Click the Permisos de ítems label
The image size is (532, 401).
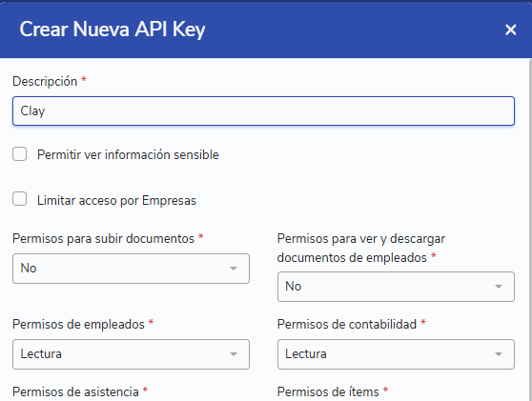[x=328, y=392]
